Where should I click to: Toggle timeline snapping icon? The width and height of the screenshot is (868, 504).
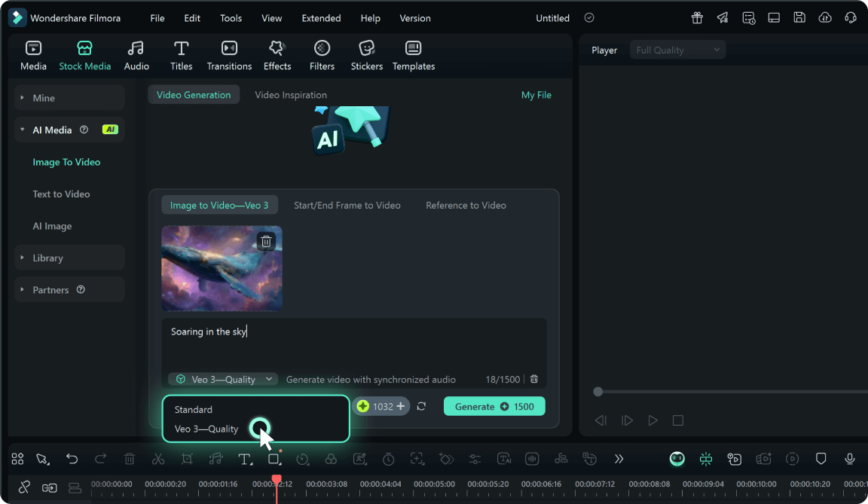706,459
